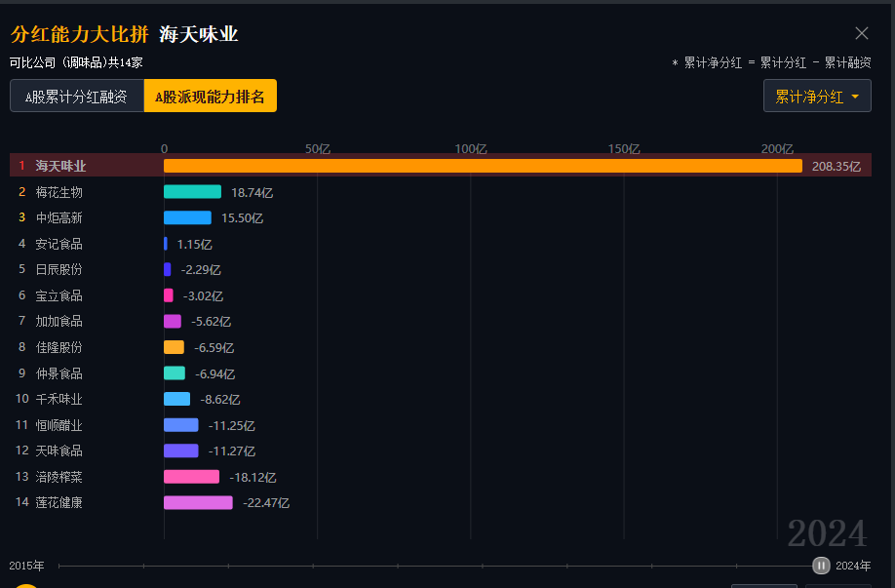Select the 天味食品 company name
Viewport: 895px width, 588px height.
pos(58,451)
